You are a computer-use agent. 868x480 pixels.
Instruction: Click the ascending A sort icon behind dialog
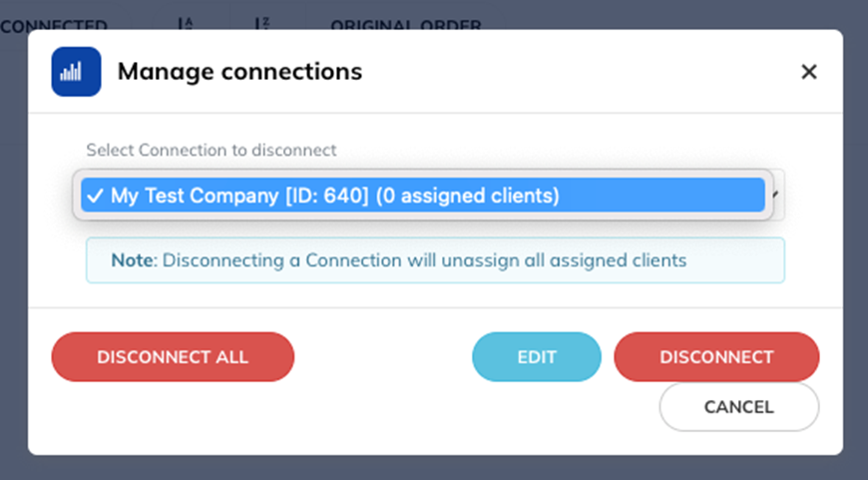[x=186, y=24]
